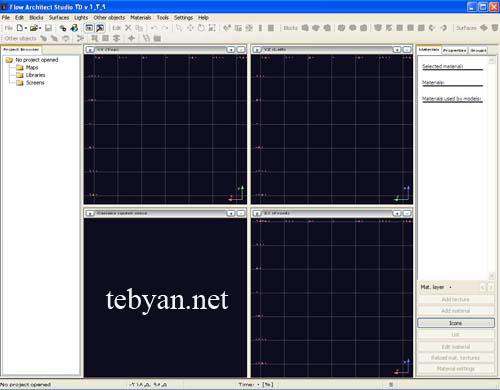The width and height of the screenshot is (500, 390).
Task: Open the dropdown arrow beside Open folder icon
Action: point(40,28)
